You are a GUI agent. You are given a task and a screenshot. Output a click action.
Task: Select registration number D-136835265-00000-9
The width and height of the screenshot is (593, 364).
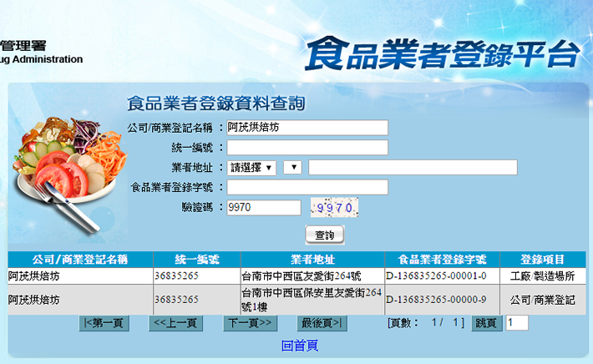[x=436, y=300]
